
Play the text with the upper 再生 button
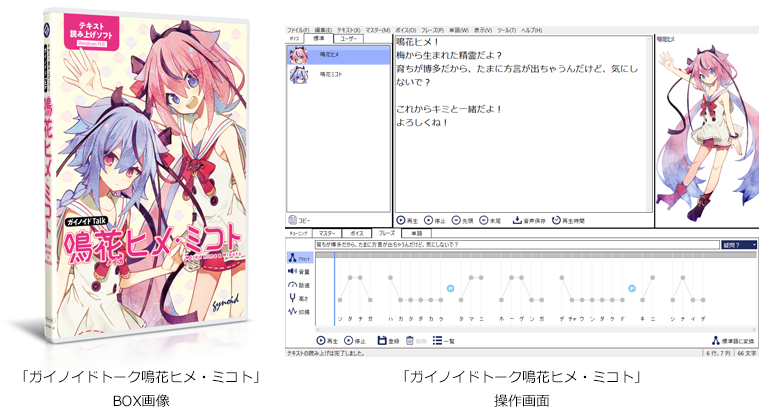(x=407, y=220)
